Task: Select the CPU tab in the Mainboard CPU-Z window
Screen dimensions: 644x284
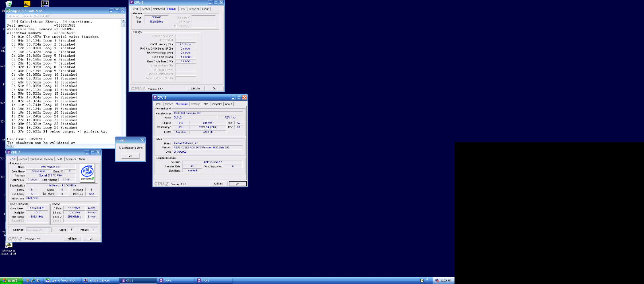Action: pyautogui.click(x=159, y=104)
